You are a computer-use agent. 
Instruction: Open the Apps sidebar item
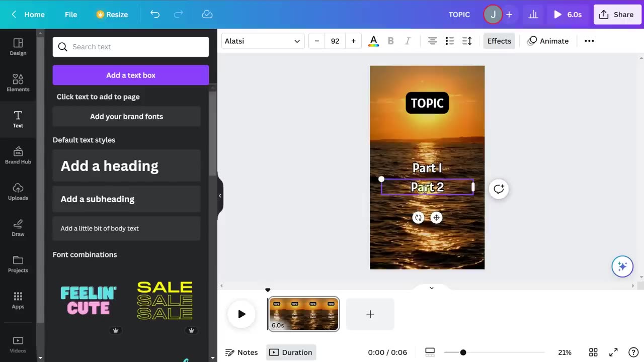point(18,300)
